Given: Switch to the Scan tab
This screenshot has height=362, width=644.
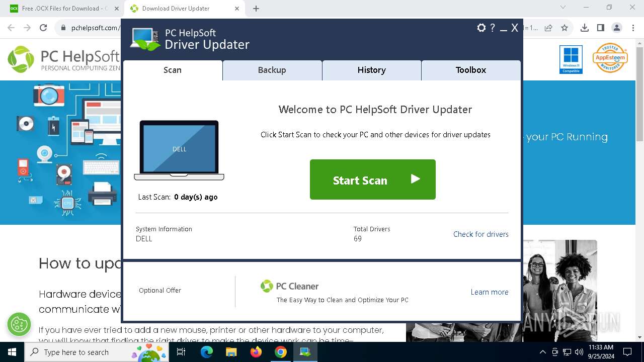Looking at the screenshot, I should (x=173, y=70).
